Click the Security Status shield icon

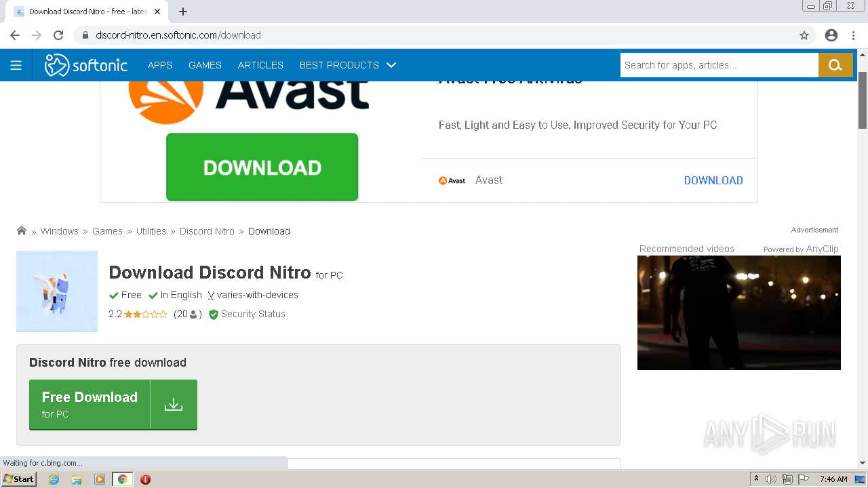[x=213, y=314]
